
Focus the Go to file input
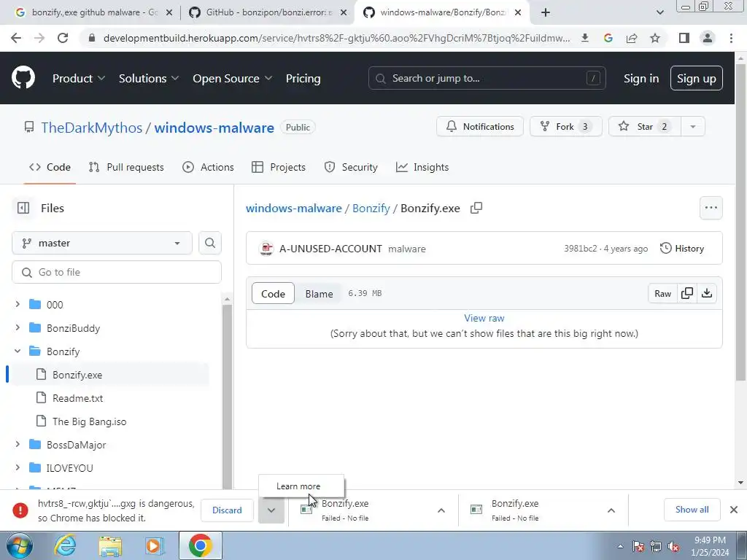click(117, 272)
